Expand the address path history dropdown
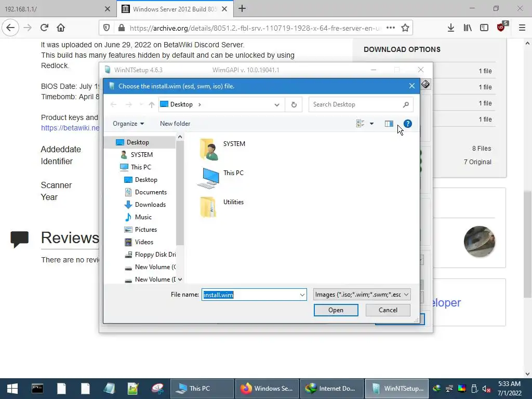Image resolution: width=532 pixels, height=399 pixels. pyautogui.click(x=277, y=105)
